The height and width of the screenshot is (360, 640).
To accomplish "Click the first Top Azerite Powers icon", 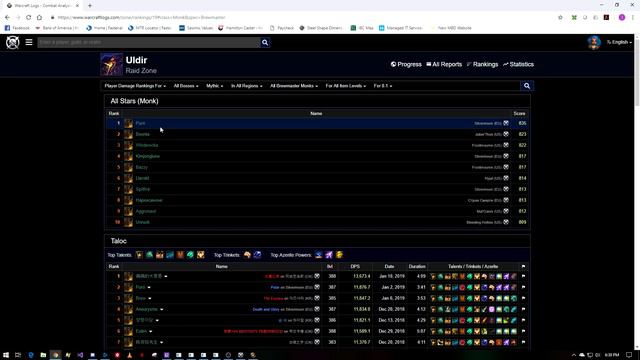I will point(319,255).
